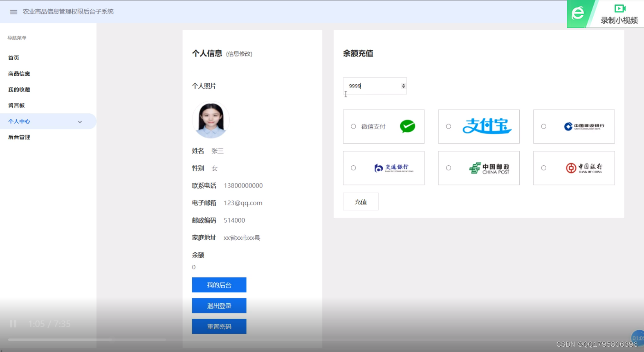Click the 余额充值 heading
The height and width of the screenshot is (352, 644).
(358, 54)
